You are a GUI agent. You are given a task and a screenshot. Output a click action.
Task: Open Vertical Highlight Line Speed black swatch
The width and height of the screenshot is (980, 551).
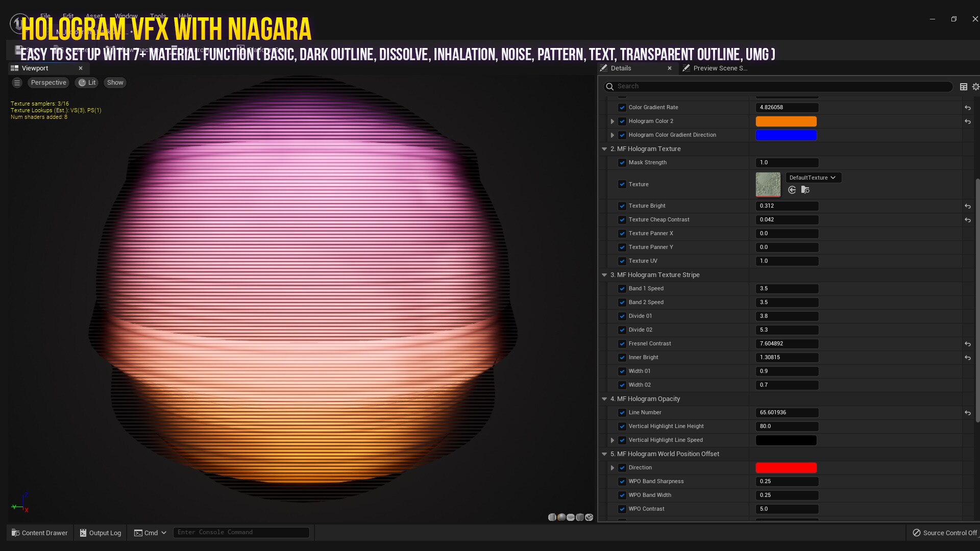click(786, 440)
